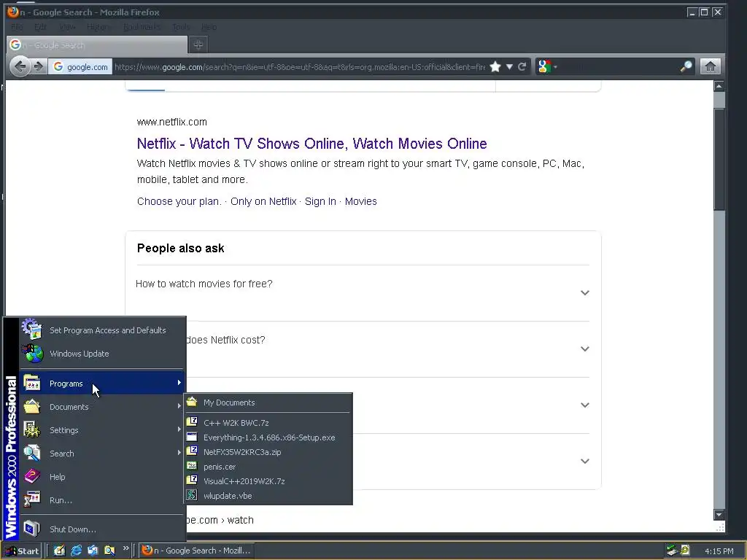This screenshot has width=747, height=560.
Task: Open the View menu
Action: click(66, 27)
